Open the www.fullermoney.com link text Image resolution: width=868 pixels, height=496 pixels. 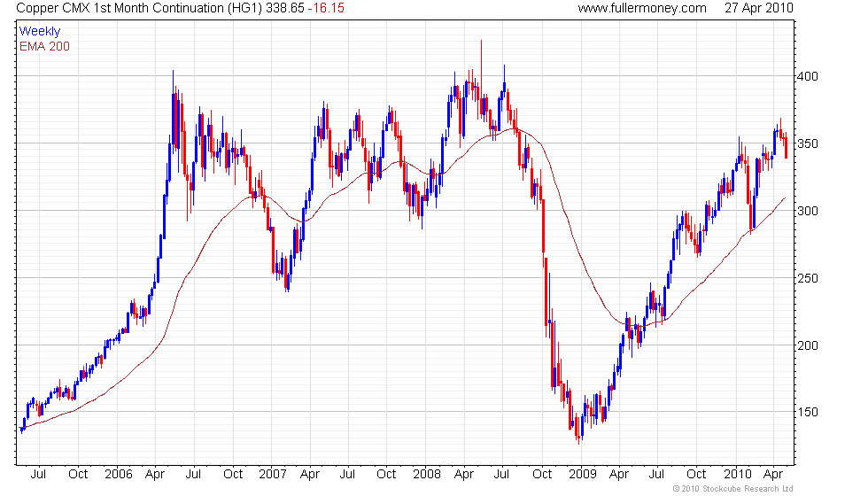pyautogui.click(x=642, y=8)
